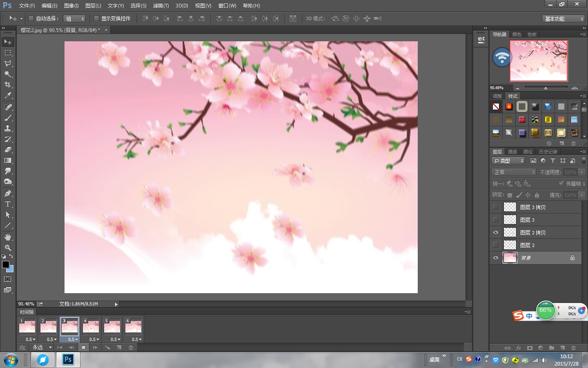Open frame 1 delay time dropdown

tap(31, 339)
